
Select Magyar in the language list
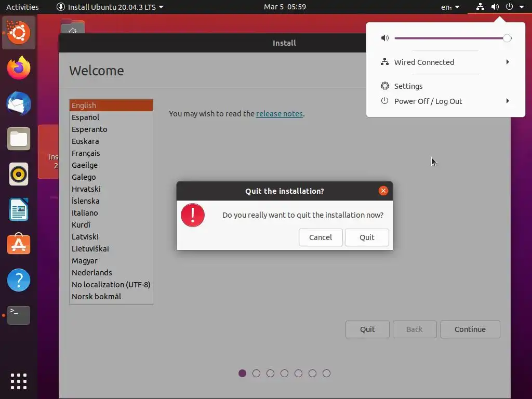point(111,261)
